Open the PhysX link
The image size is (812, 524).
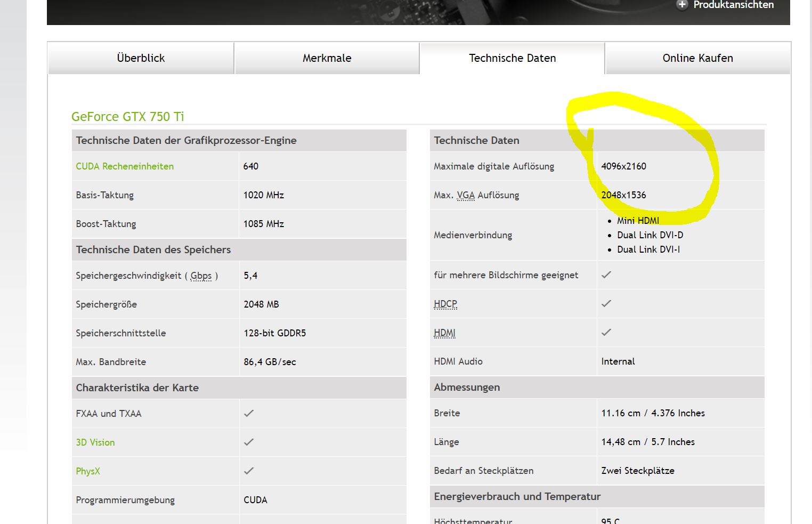click(x=88, y=471)
